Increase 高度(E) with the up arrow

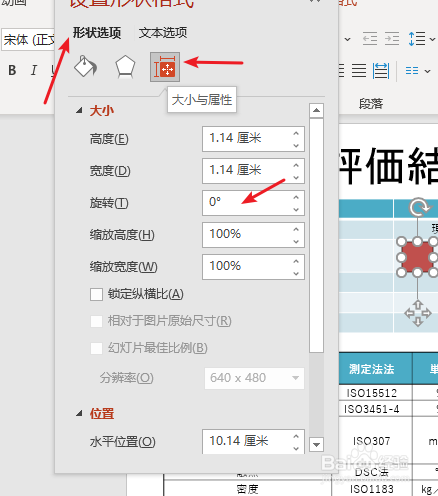tap(296, 133)
